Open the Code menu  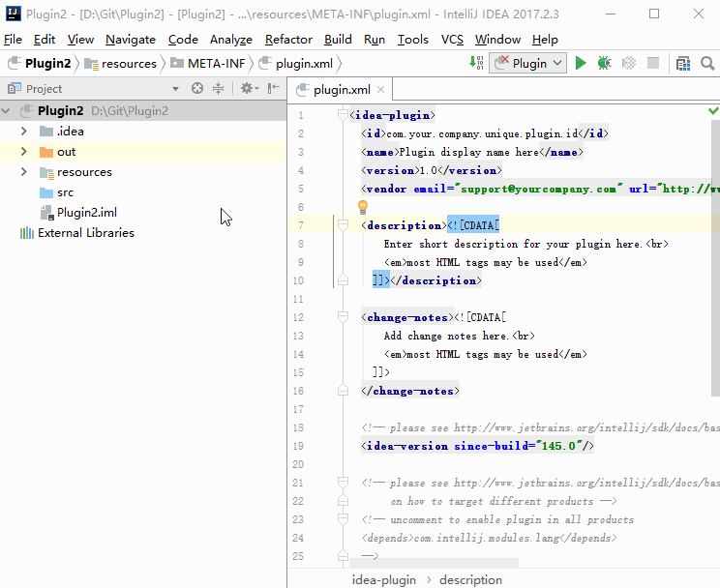[183, 40]
